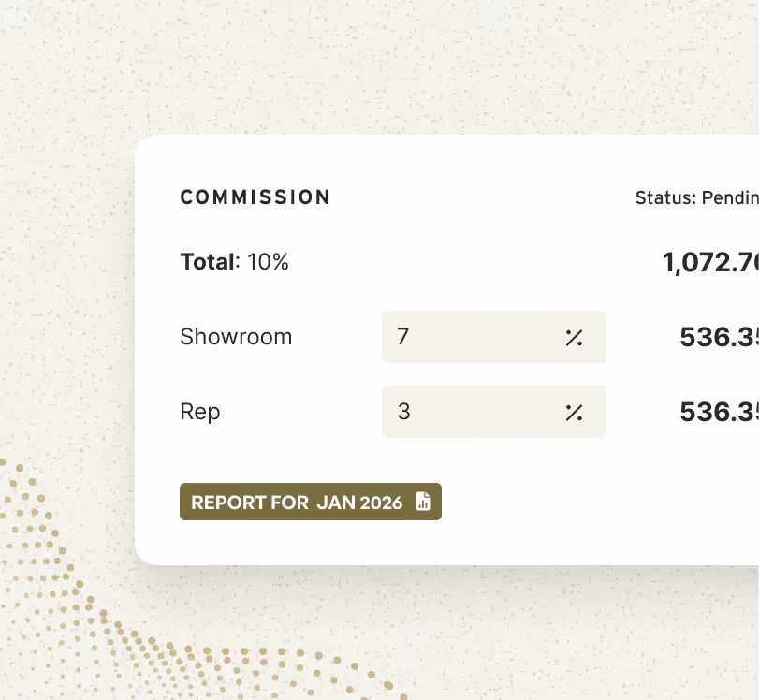759x700 pixels.
Task: Click the percent icon in Showroom field
Action: [574, 338]
